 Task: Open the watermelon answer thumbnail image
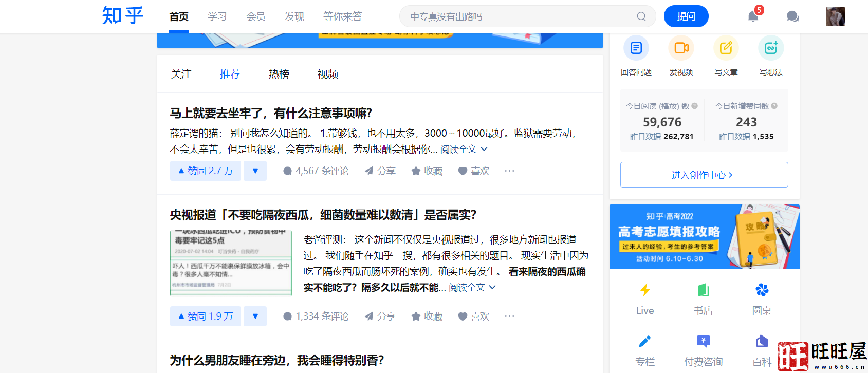[231, 263]
